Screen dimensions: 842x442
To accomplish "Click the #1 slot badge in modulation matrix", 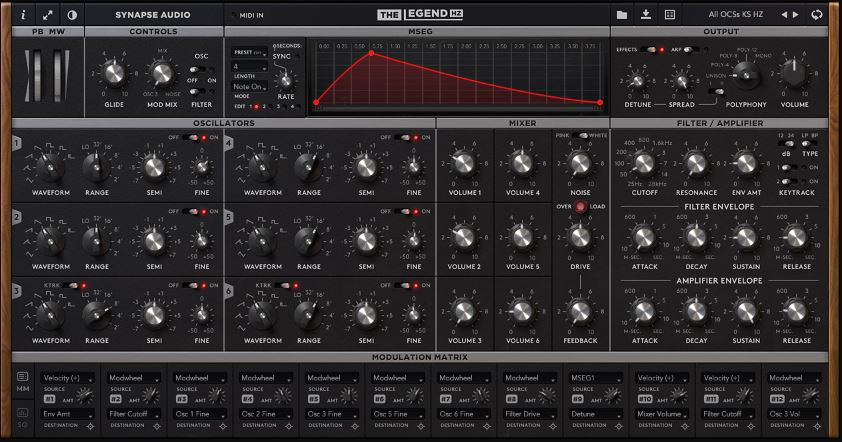I will coord(49,399).
